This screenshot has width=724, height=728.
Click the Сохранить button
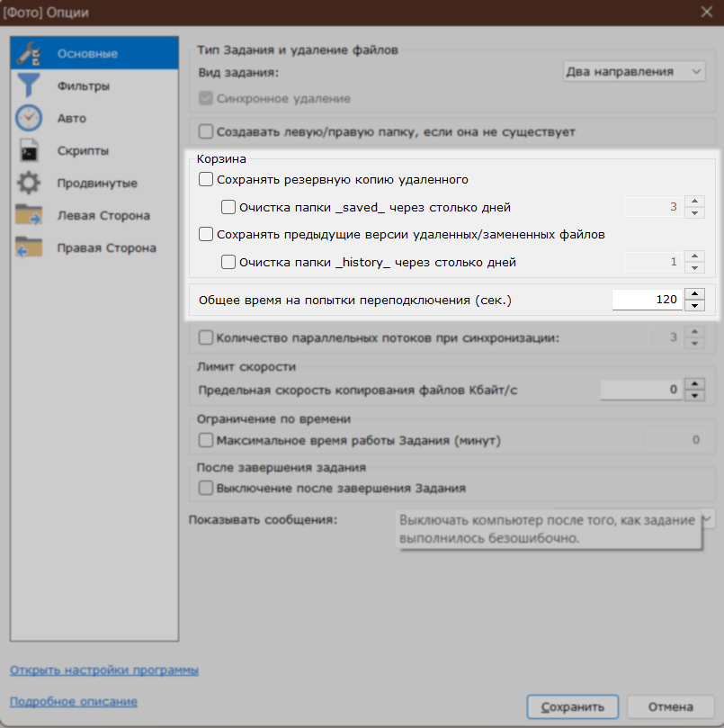point(573,706)
